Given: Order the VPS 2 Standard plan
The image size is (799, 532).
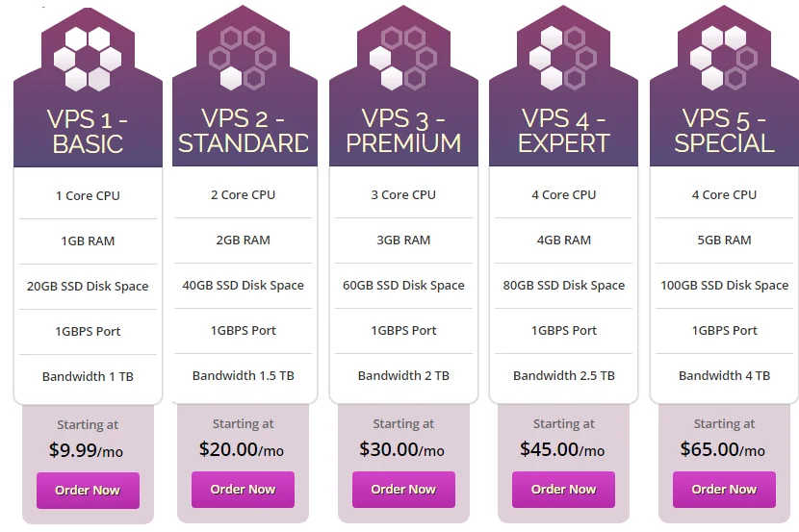Looking at the screenshot, I should tap(243, 490).
